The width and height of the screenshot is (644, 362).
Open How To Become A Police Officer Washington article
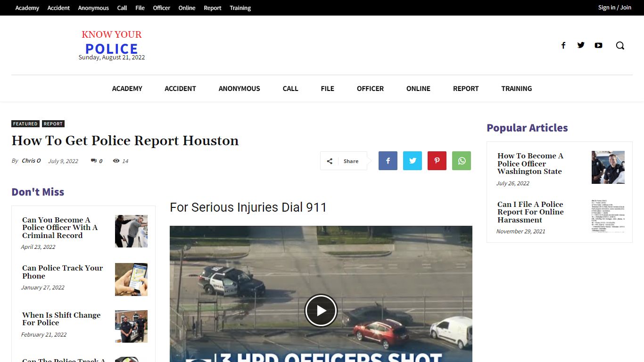(530, 164)
